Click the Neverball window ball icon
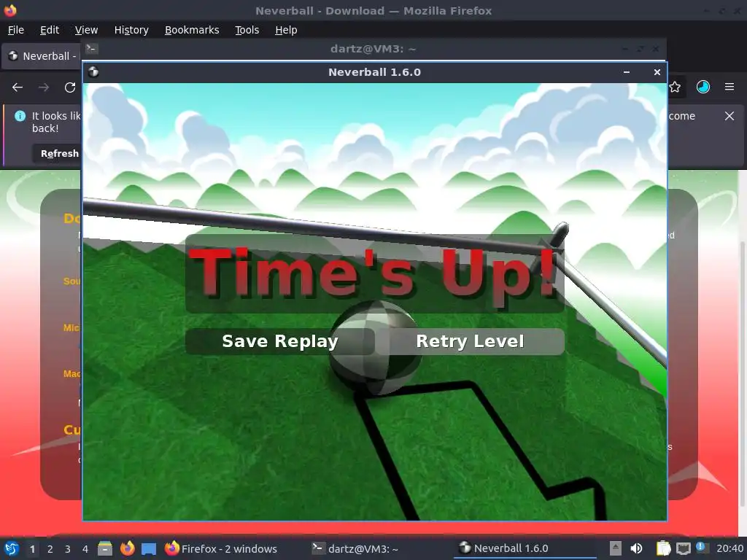The width and height of the screenshot is (747, 560). tap(93, 72)
